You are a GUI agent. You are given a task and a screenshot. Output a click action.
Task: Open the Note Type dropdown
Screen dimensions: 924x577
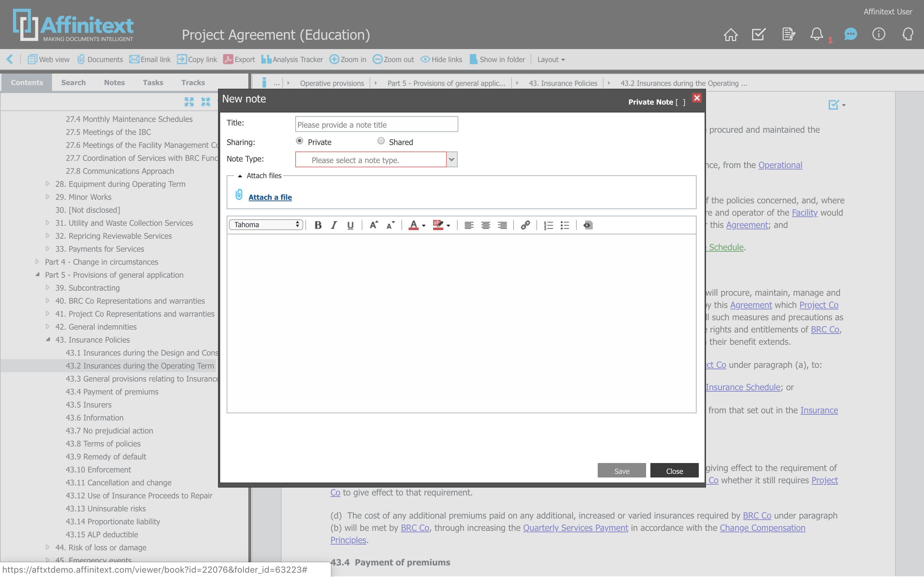(452, 159)
